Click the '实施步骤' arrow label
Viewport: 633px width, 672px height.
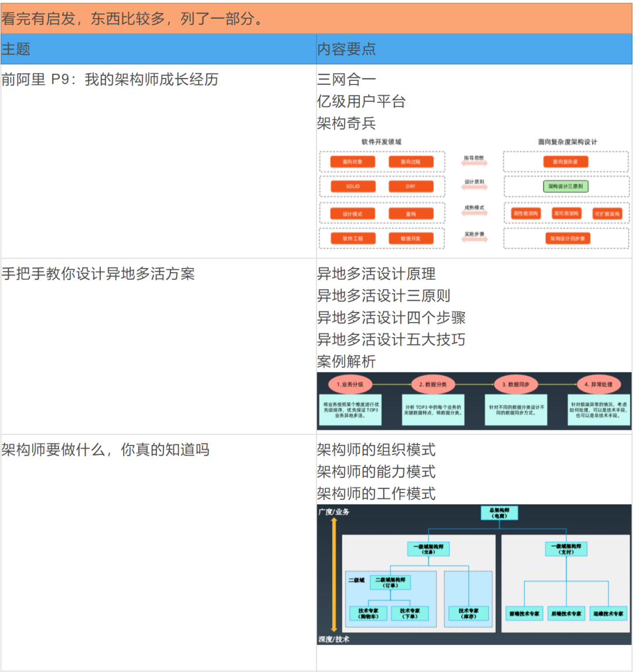tap(474, 234)
